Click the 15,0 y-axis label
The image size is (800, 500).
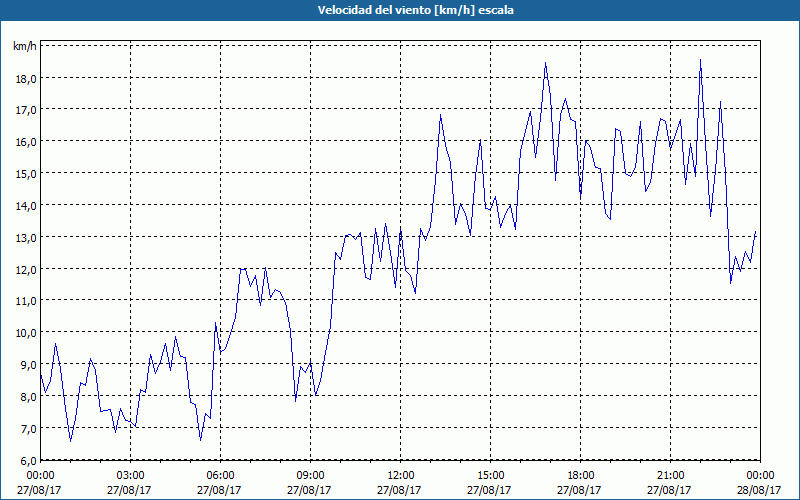coord(27,174)
